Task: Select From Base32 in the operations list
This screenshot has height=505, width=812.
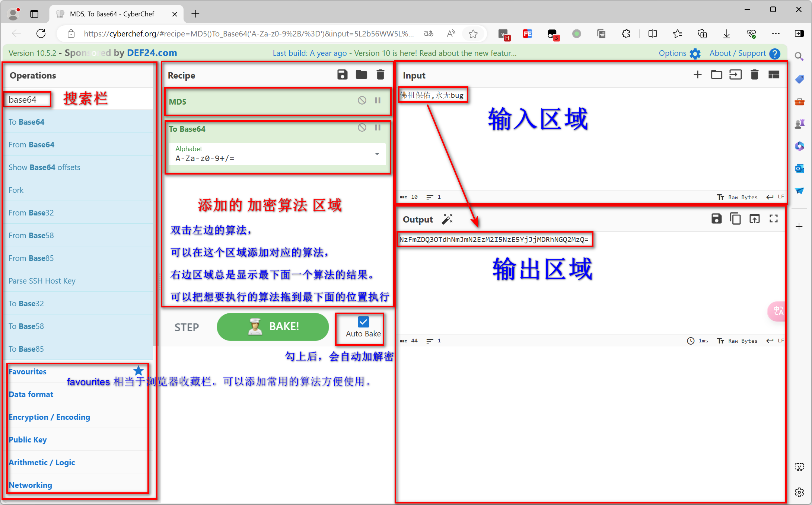Action: [x=31, y=212]
